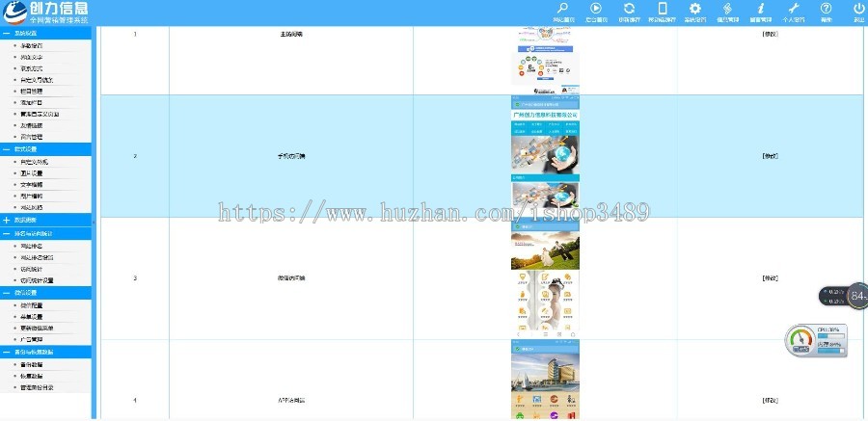This screenshot has width=868, height=421.
Task: Click [修改] link in row 1
Action: click(770, 35)
